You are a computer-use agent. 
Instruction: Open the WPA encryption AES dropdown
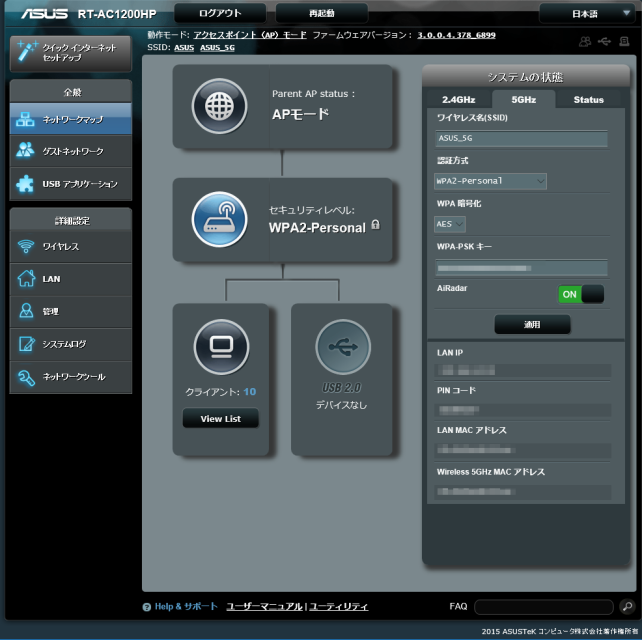tap(450, 224)
